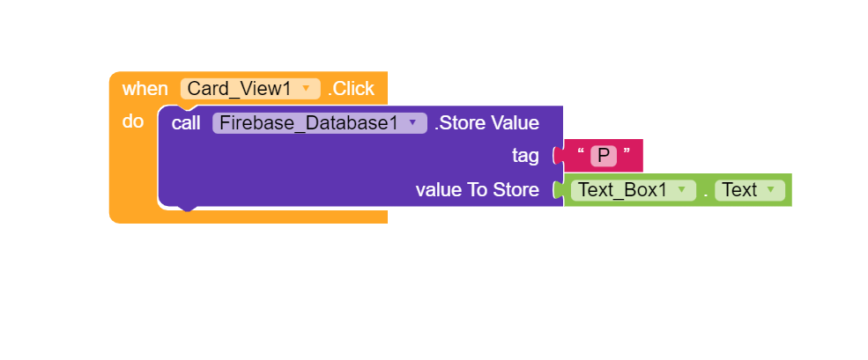Select the Firebase_Database1 component name field

(308, 123)
